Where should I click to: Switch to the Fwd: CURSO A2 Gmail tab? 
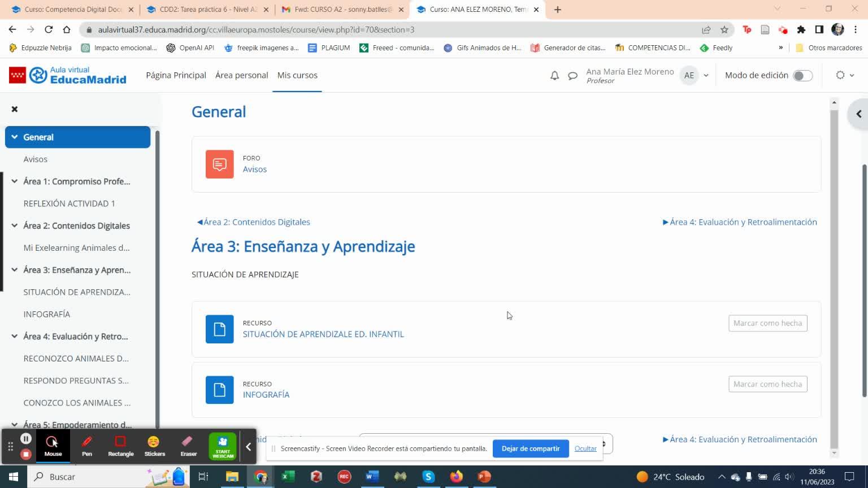click(x=342, y=10)
